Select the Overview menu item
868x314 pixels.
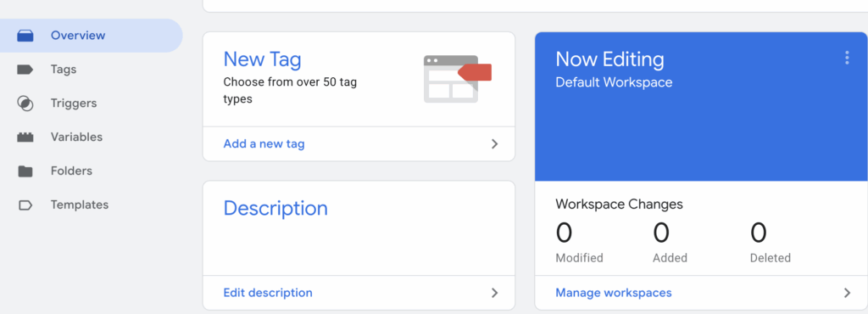92,36
